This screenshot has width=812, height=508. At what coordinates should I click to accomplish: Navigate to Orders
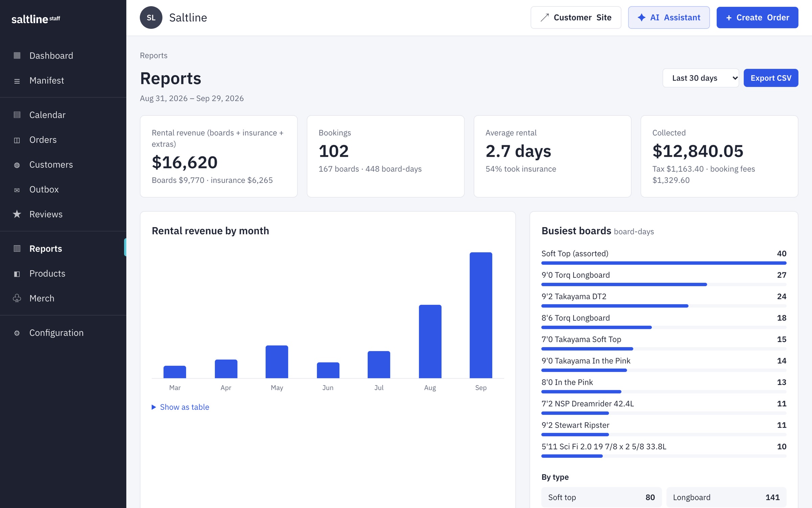[63, 140]
